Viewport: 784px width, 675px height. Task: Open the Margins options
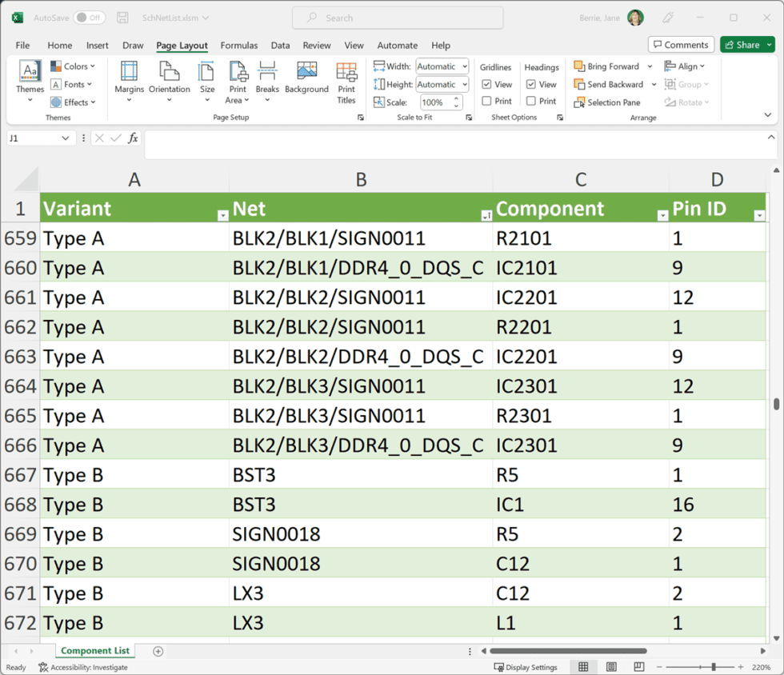(129, 82)
